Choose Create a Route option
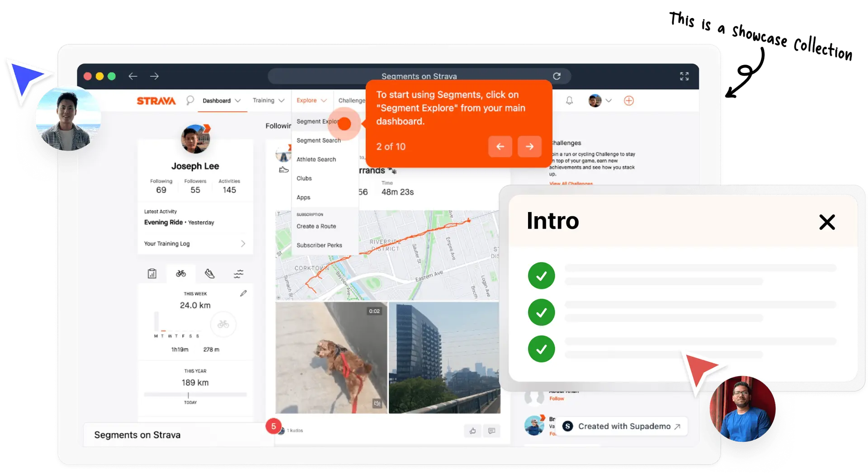Screen dimensions: 868x473 click(316, 227)
